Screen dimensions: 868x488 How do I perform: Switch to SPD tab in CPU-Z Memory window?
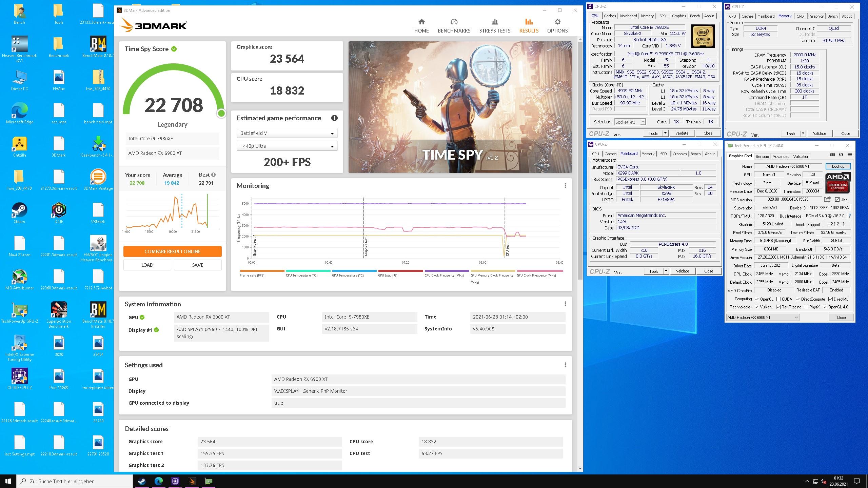(x=800, y=16)
